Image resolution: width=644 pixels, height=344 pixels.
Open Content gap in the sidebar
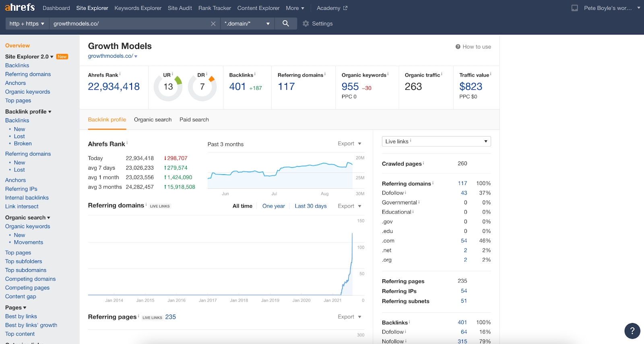21,297
